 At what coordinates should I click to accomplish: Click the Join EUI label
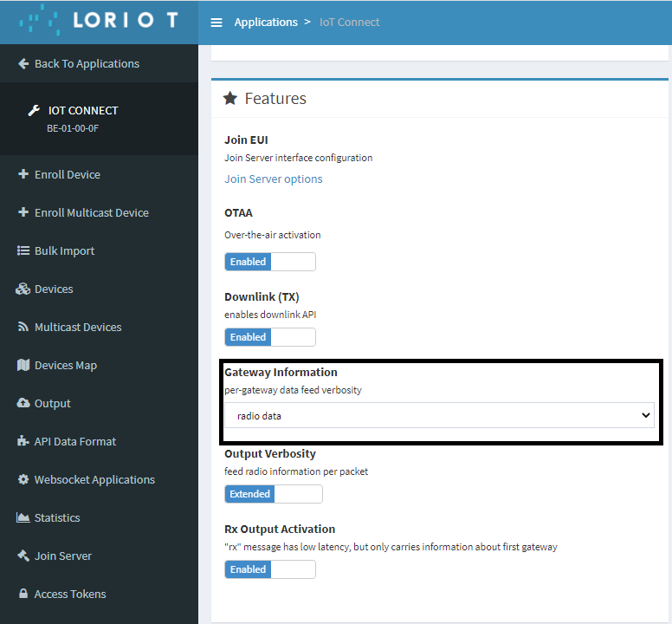(246, 140)
